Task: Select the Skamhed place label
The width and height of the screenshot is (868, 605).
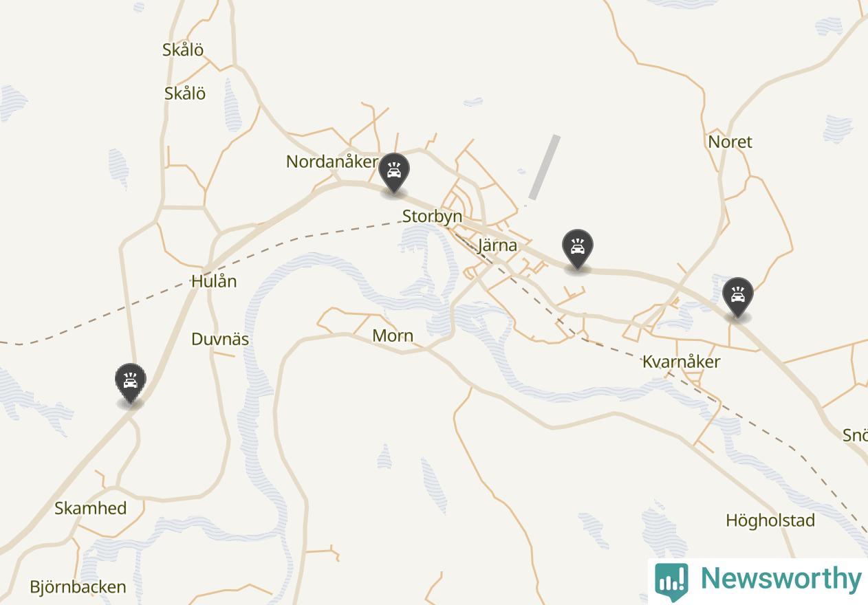Action: [91, 508]
